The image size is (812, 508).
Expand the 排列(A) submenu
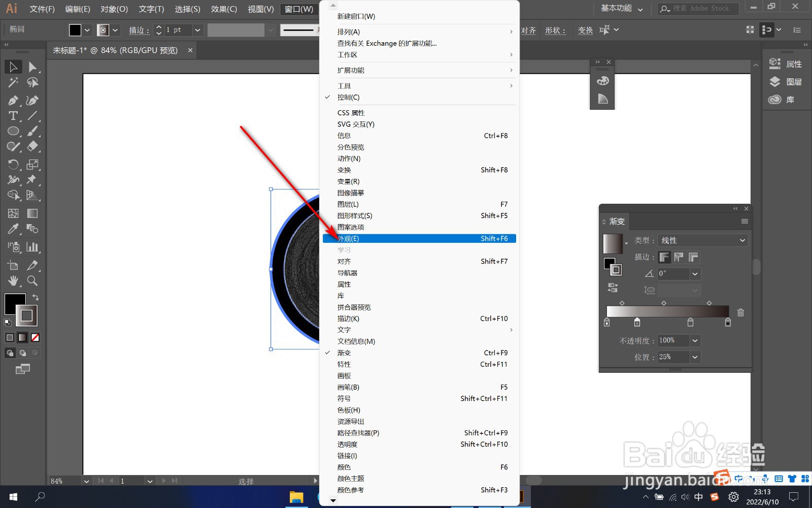[x=419, y=31]
